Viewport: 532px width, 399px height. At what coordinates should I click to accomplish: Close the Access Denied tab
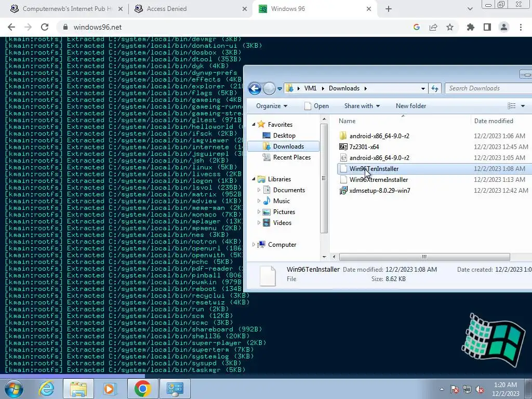pos(245,9)
